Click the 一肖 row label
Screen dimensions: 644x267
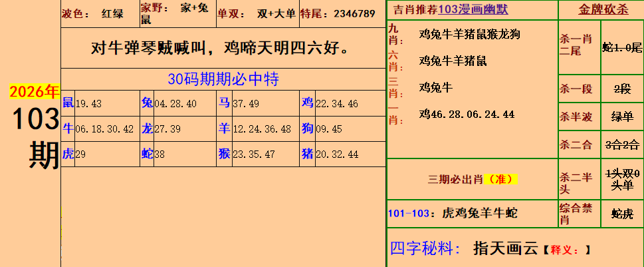[396, 115]
